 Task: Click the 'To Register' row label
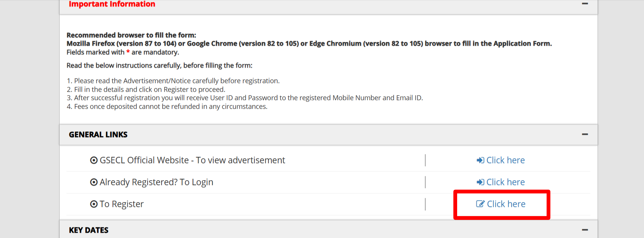pyautogui.click(x=122, y=204)
